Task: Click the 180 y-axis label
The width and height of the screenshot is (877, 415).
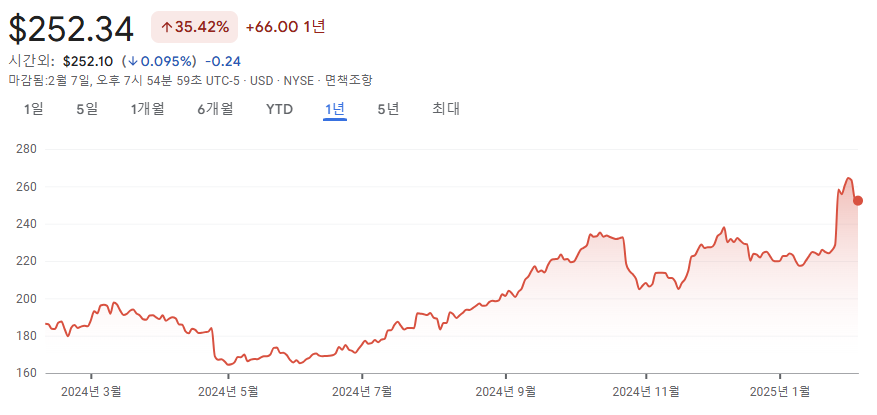Action: (27, 336)
